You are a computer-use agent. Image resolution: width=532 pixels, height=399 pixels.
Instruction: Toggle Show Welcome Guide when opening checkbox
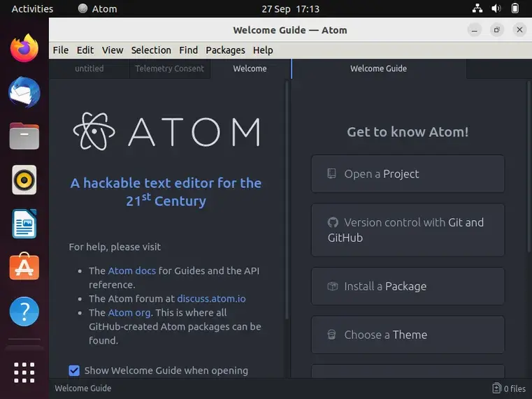tap(74, 370)
